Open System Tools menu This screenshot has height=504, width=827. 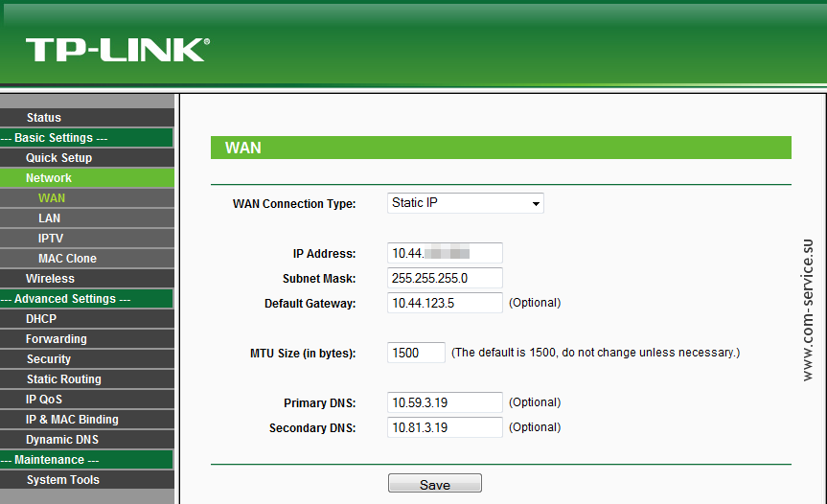87,480
